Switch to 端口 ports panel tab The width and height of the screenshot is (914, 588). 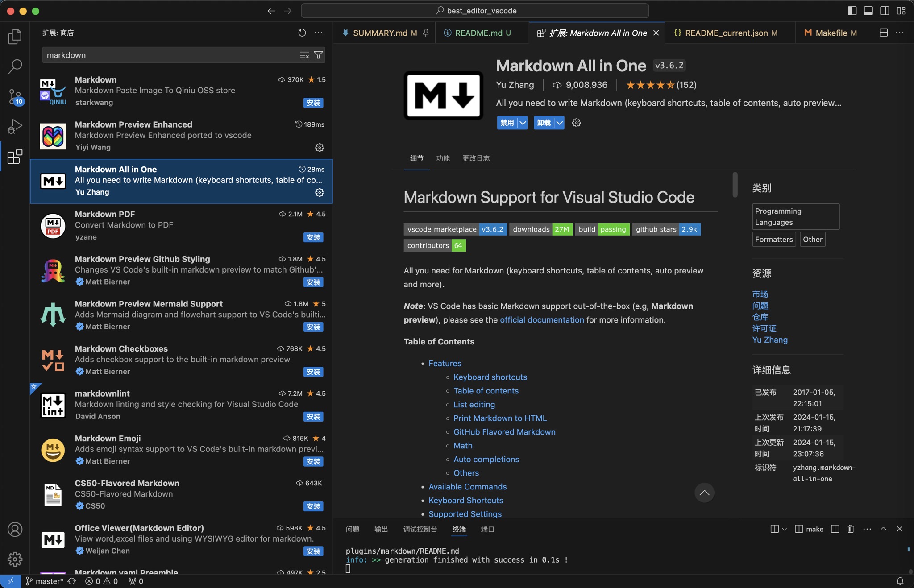[487, 529]
